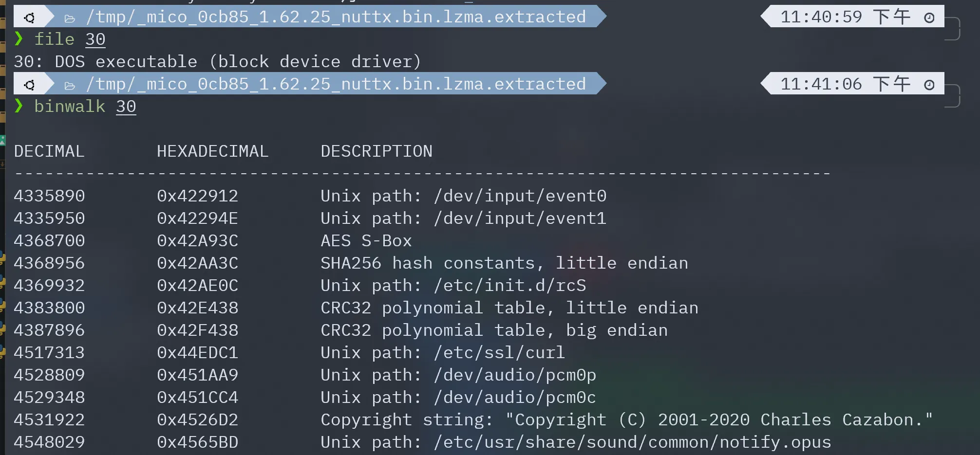Click the DESCRIPTION column header
Image resolution: width=980 pixels, height=455 pixels.
[x=376, y=151]
